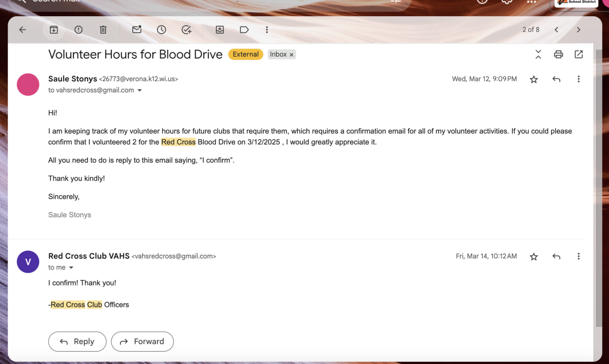This screenshot has height=364, width=609.
Task: Go back to the inbox list
Action: [x=22, y=30]
